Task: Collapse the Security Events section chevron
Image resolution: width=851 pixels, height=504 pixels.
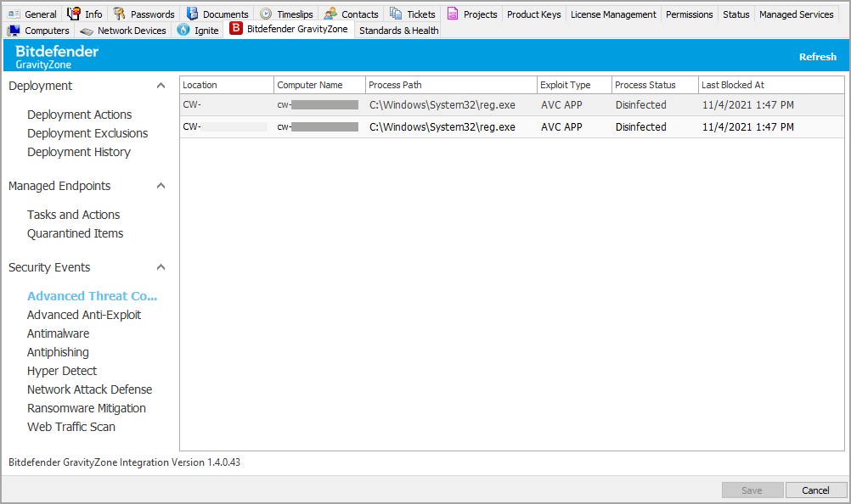Action: 161,267
